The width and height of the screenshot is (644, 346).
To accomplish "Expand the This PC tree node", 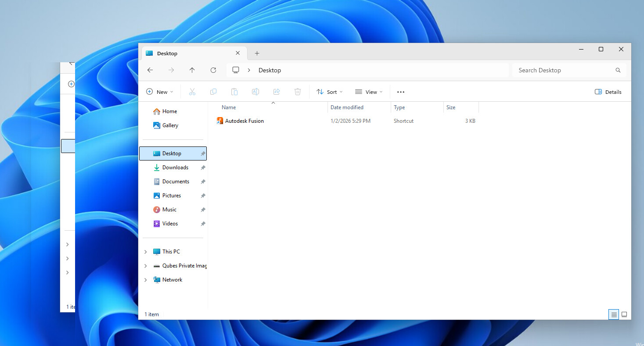I will (146, 252).
